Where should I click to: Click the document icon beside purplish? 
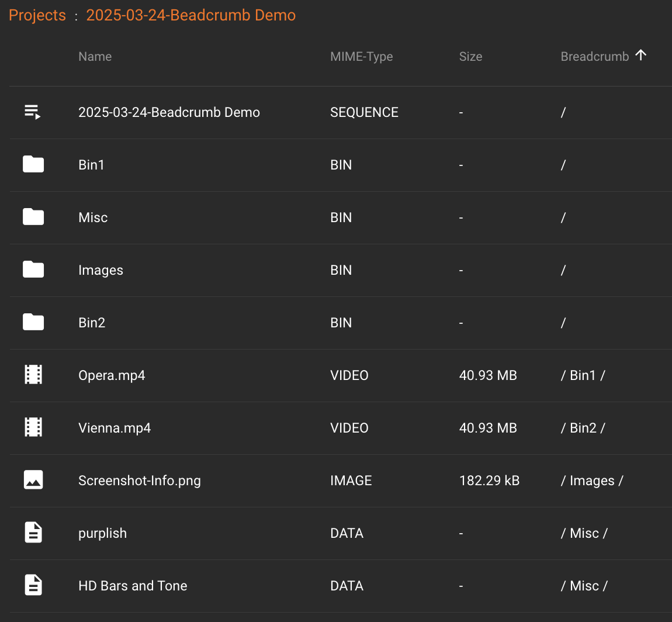(x=33, y=533)
